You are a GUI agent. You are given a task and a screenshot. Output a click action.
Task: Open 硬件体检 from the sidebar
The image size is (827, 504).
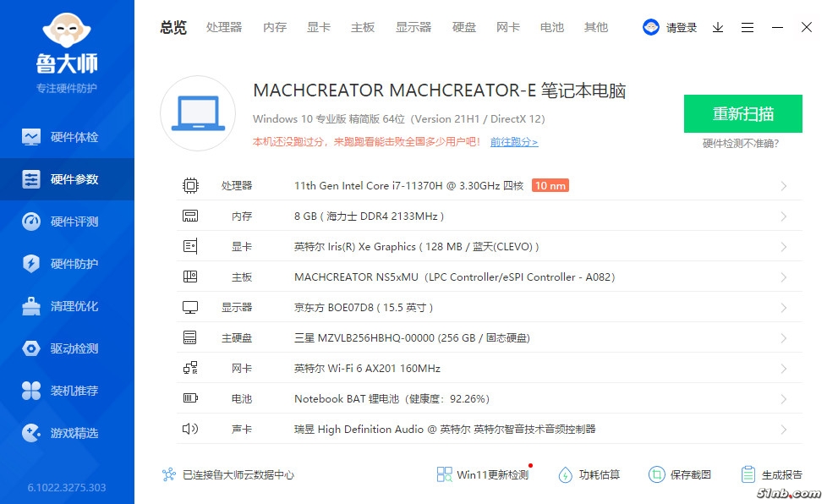[x=67, y=137]
